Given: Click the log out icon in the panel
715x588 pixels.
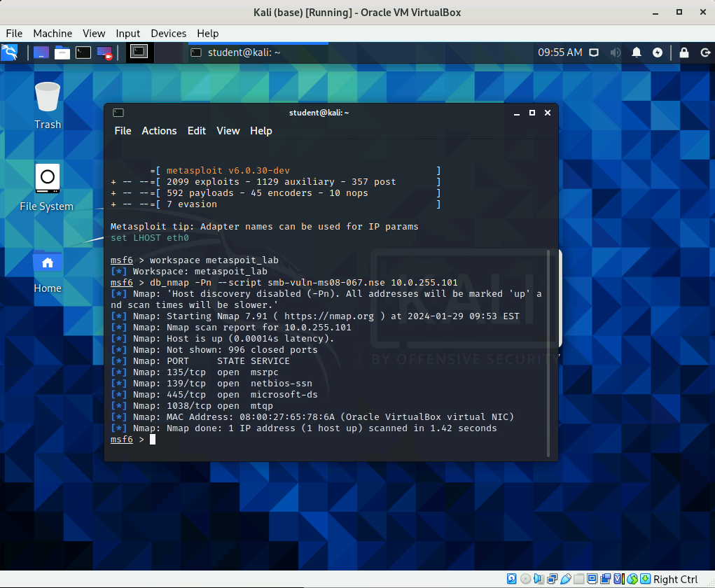Looking at the screenshot, I should [705, 52].
